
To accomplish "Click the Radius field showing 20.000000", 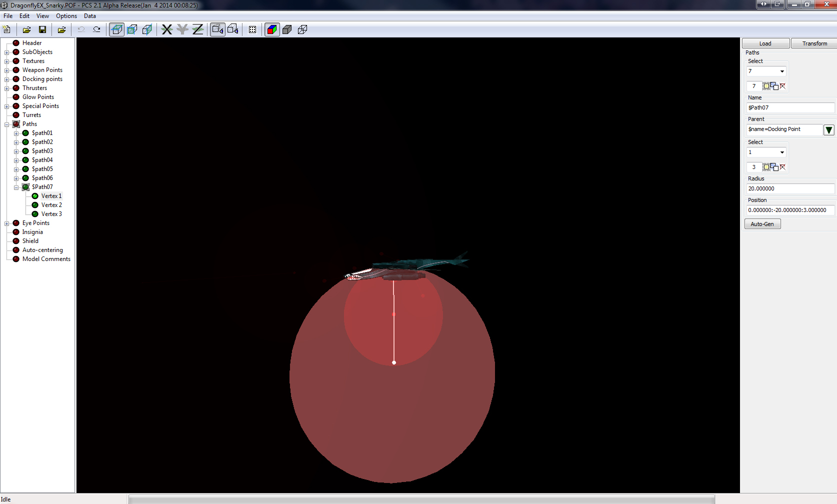I will [790, 189].
